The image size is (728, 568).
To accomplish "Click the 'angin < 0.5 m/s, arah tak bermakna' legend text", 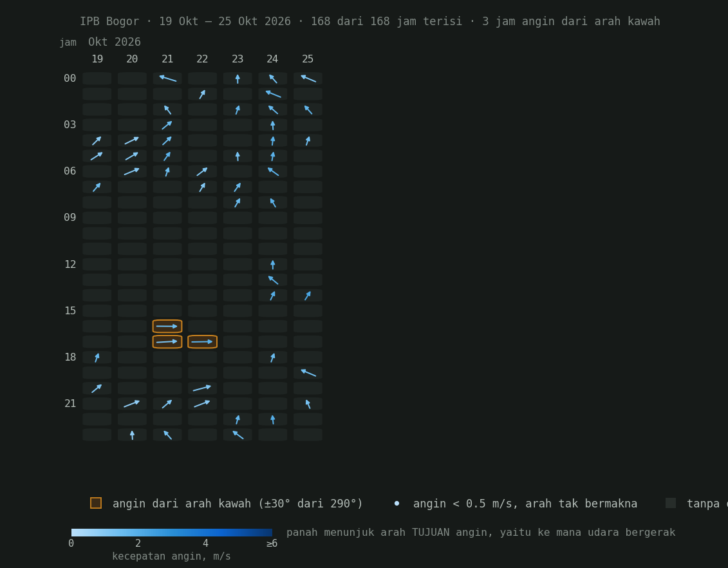I will pyautogui.click(x=525, y=504).
